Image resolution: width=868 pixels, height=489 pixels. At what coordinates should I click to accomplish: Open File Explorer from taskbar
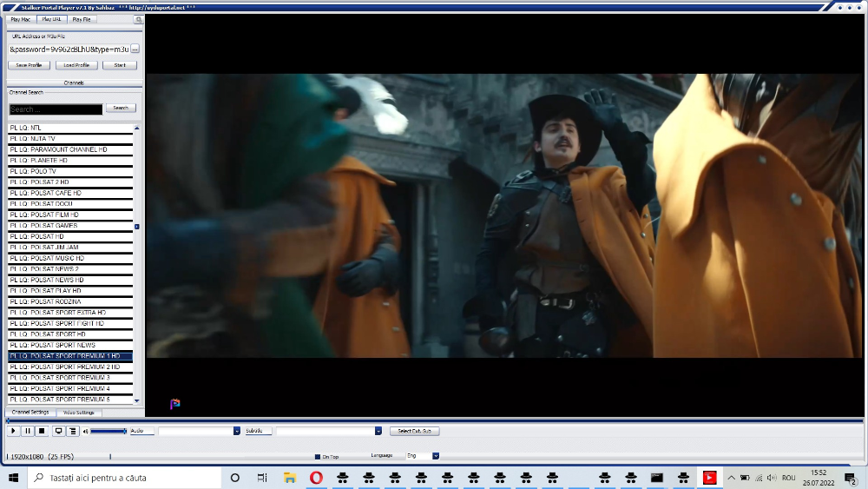click(x=290, y=478)
